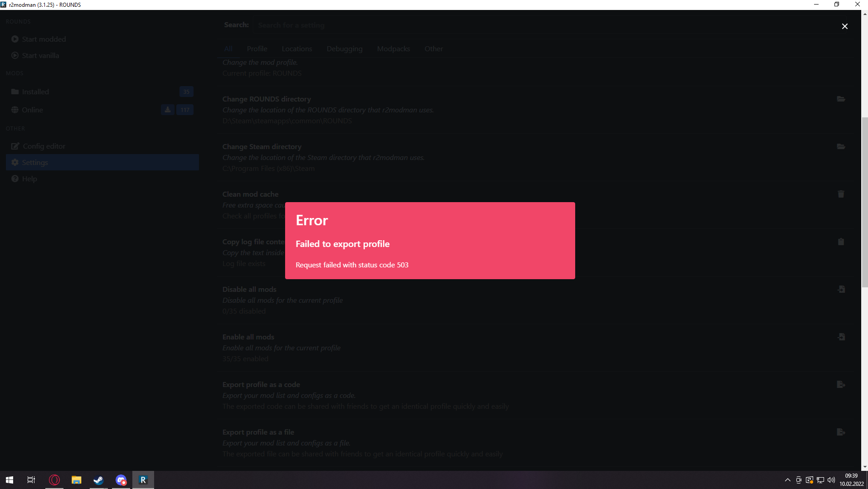Click the Start modded play icon
Screen dimensions: 868x489
click(x=15, y=39)
